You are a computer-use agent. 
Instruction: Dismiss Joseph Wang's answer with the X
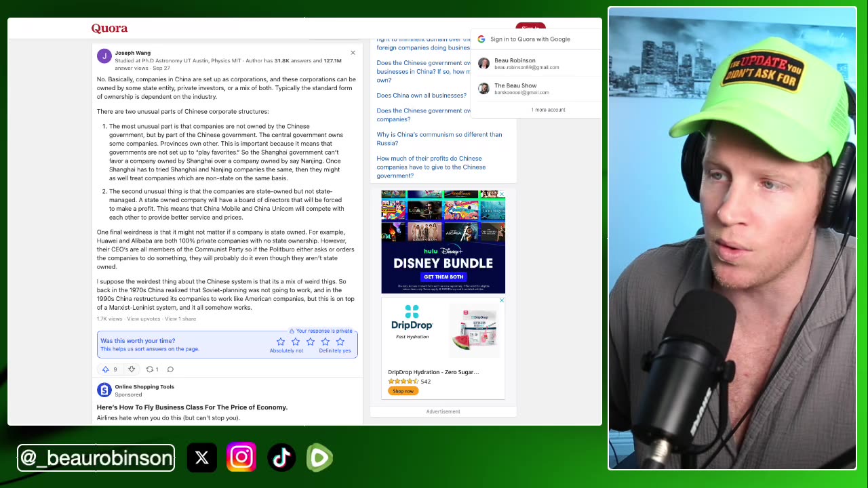click(x=353, y=52)
